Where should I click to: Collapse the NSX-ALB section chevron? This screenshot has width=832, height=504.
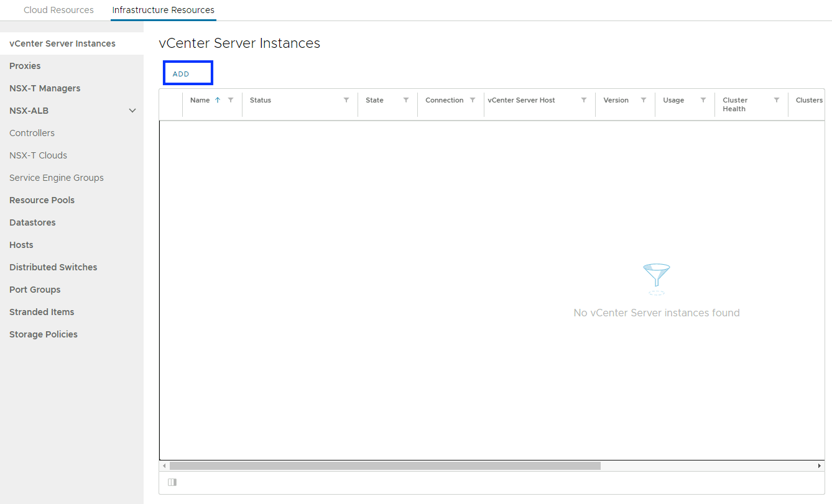pyautogui.click(x=132, y=111)
